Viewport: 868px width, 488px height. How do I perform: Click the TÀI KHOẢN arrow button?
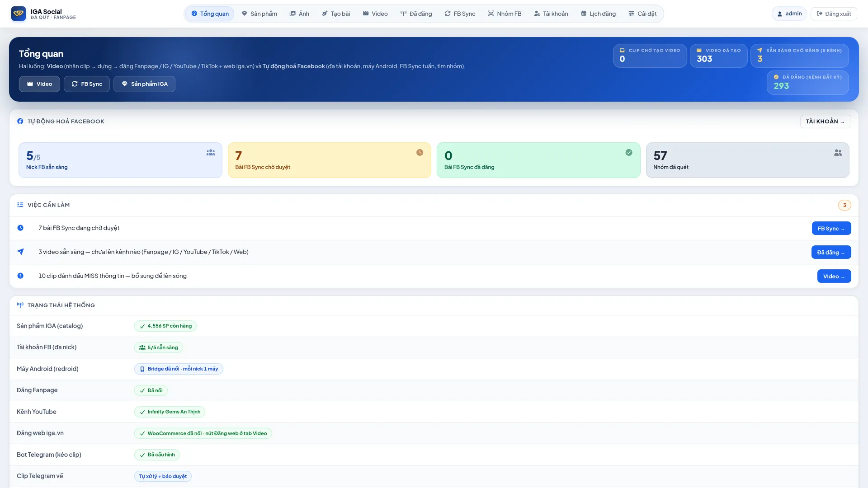[x=826, y=122]
